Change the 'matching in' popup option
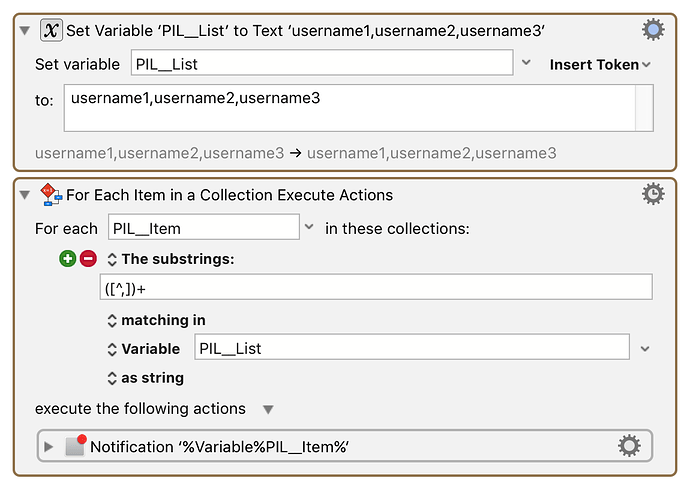This screenshot has height=493, width=690. (156, 320)
